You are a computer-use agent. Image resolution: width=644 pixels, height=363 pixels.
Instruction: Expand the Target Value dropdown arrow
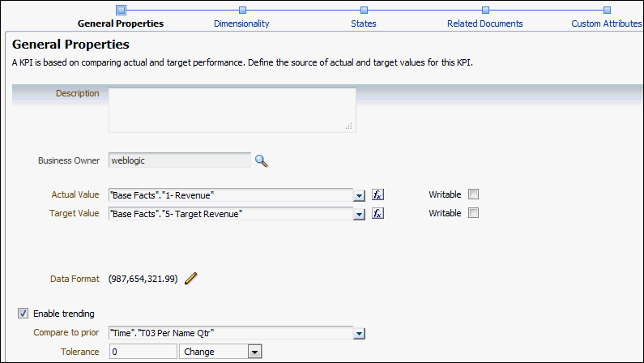359,214
